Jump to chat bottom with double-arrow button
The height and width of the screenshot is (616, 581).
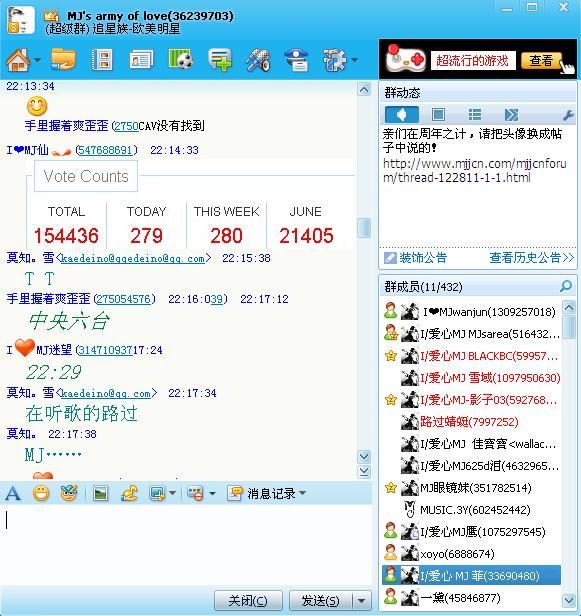(364, 471)
